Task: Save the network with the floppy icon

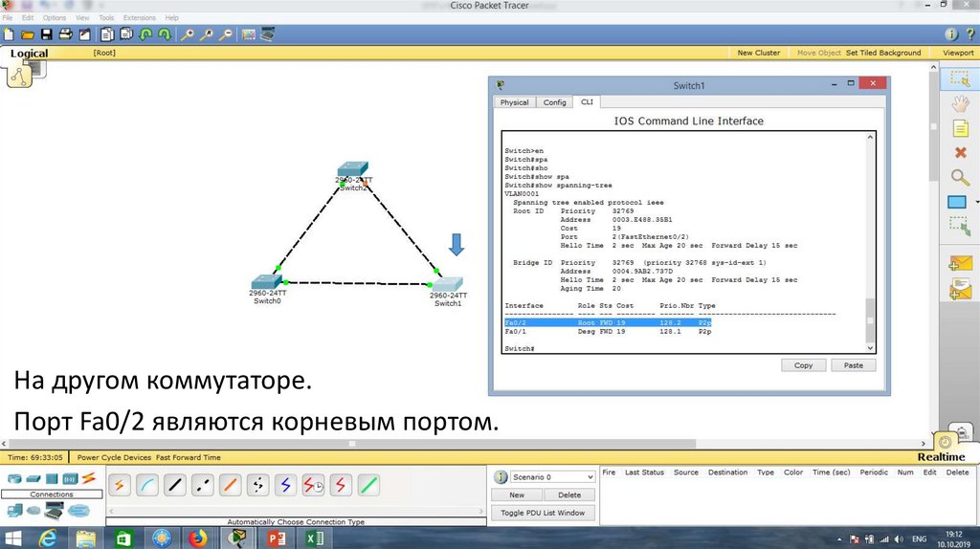Action: pyautogui.click(x=47, y=34)
